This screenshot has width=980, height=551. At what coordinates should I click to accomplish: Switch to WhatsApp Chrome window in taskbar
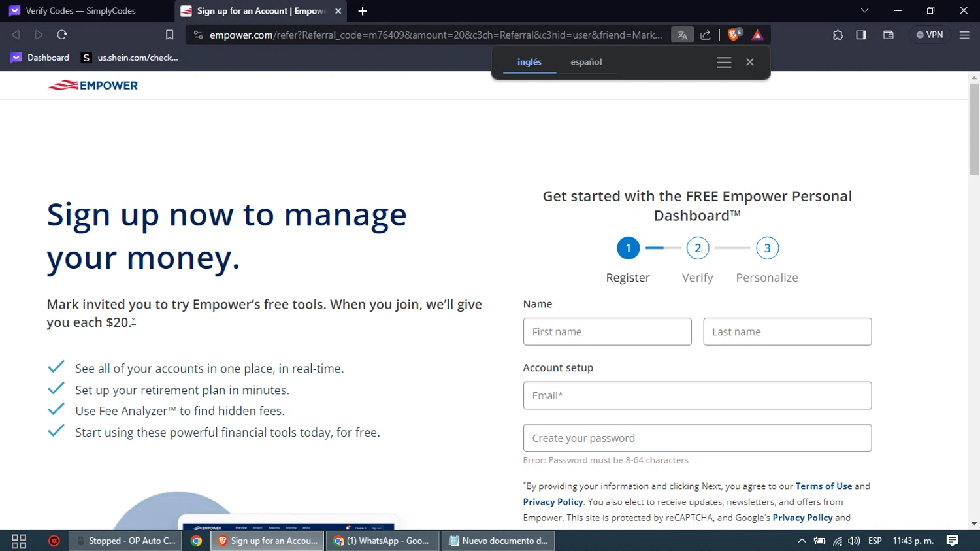point(382,541)
